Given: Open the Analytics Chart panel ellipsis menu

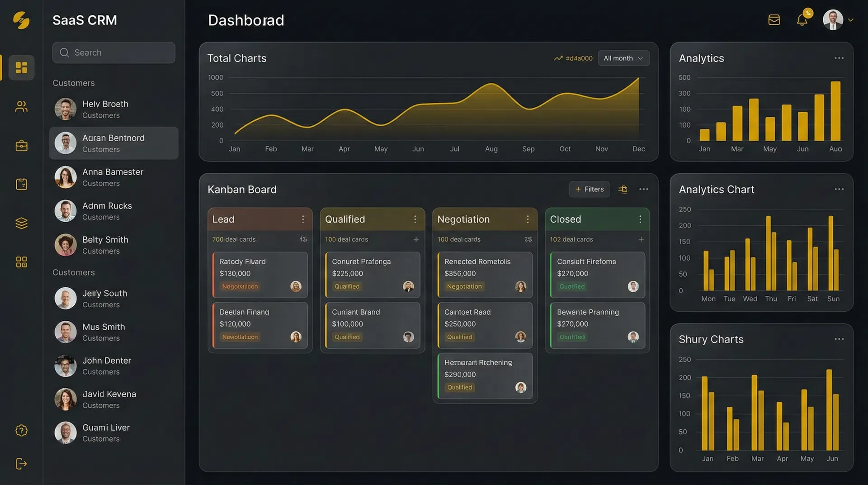Looking at the screenshot, I should coord(839,189).
